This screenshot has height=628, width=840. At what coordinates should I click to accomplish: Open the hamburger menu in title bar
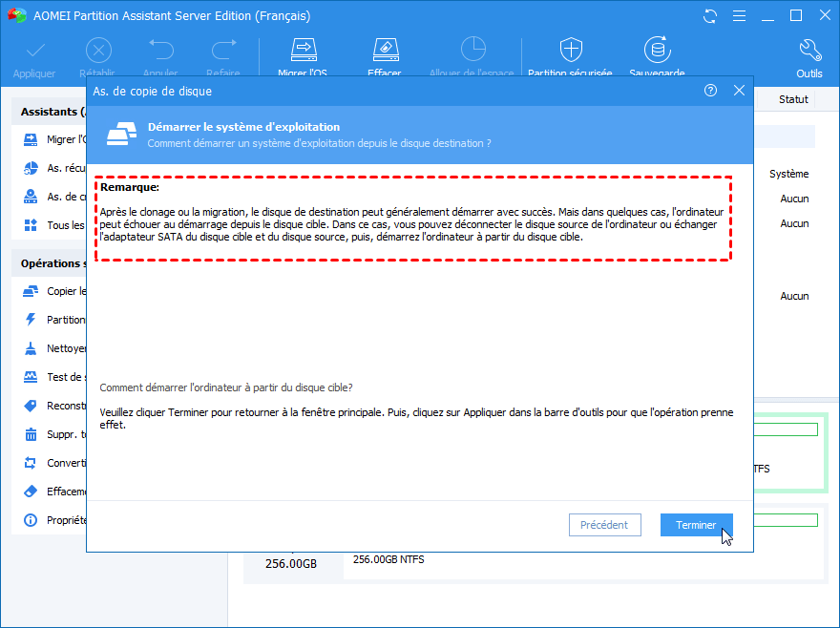[x=739, y=16]
